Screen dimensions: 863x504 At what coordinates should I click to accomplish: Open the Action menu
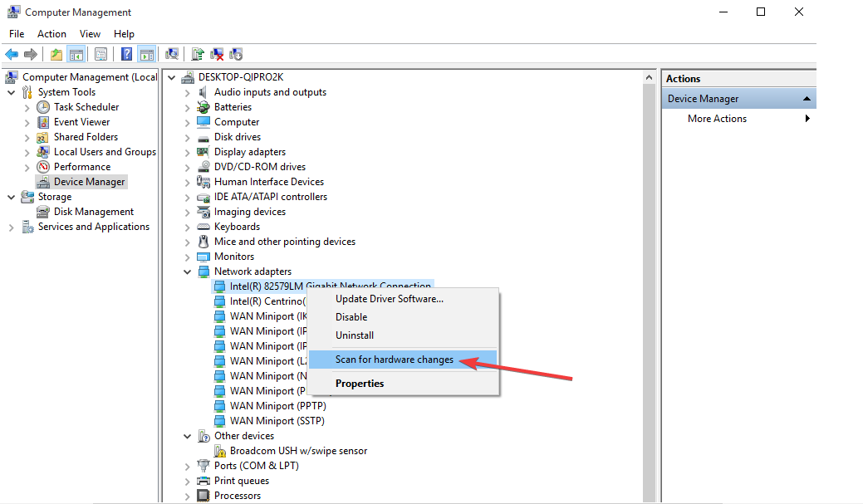51,34
